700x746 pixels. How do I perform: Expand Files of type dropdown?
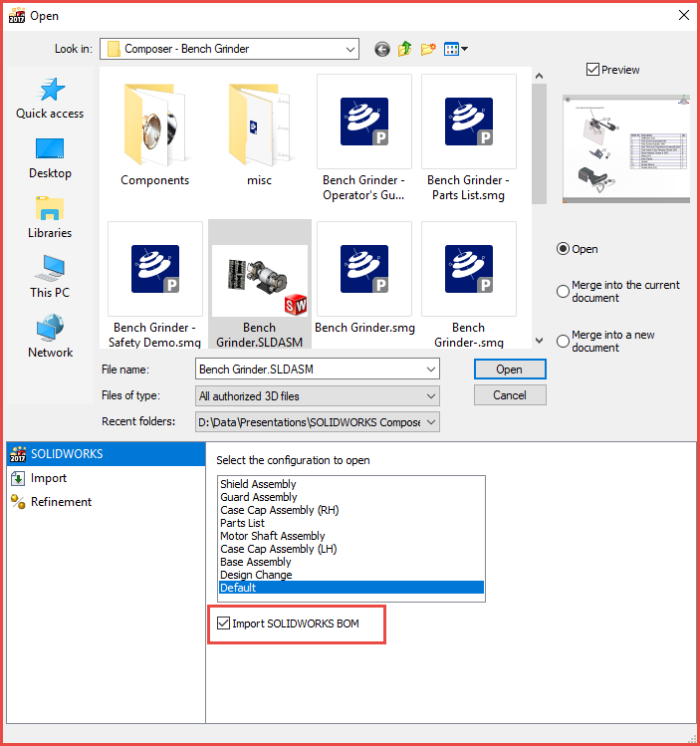431,395
